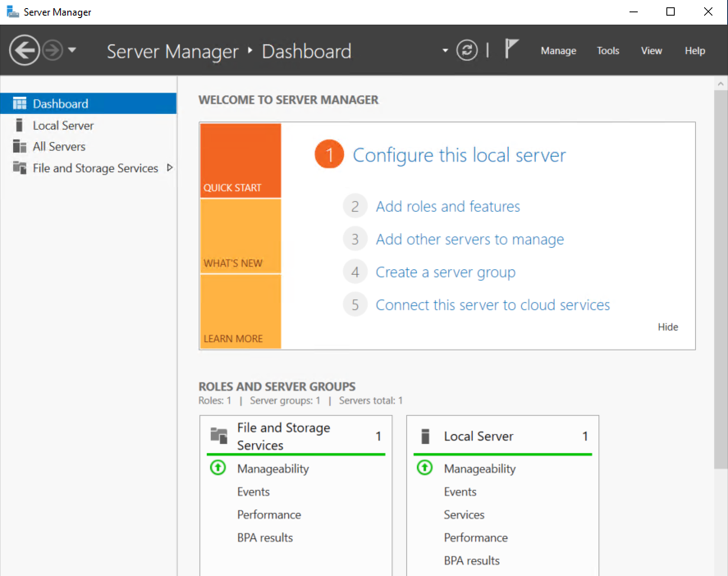This screenshot has width=728, height=576.
Task: Click the Dashboard icon in the sidebar
Action: (20, 103)
